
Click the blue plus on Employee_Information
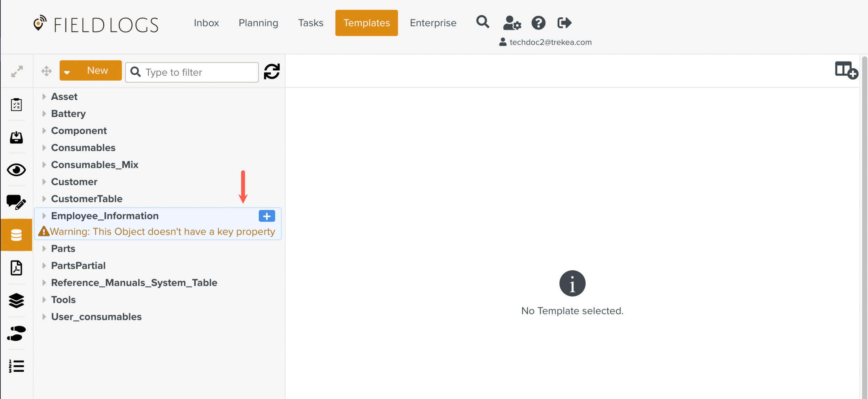(x=267, y=216)
